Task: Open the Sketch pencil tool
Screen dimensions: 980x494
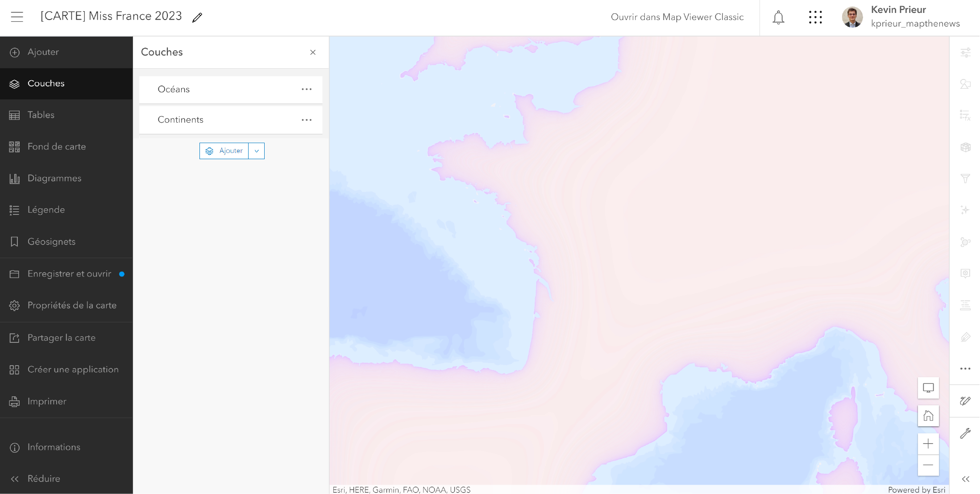Action: click(x=965, y=401)
